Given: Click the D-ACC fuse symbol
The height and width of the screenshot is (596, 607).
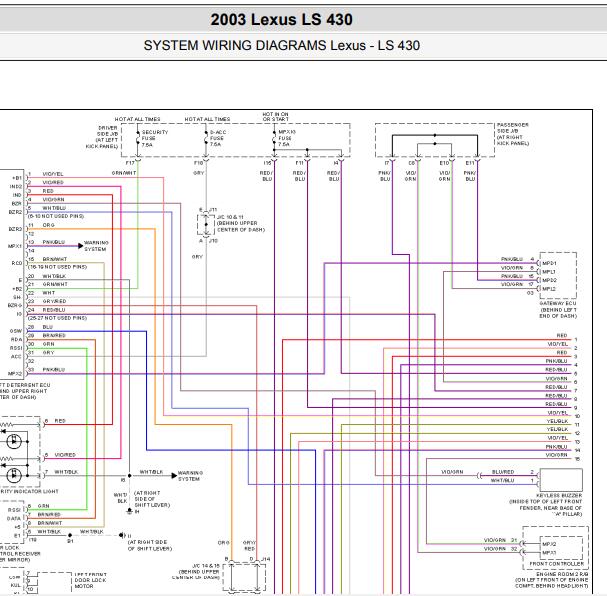Looking at the screenshot, I should pyautogui.click(x=206, y=138).
